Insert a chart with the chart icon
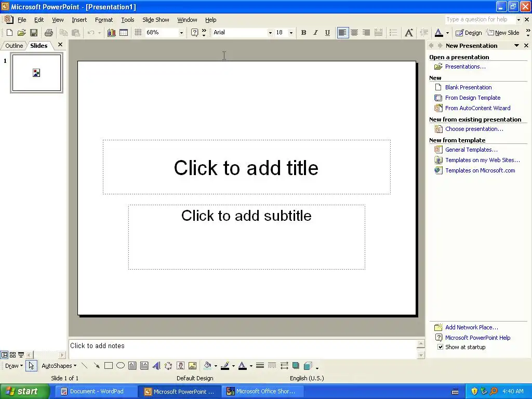The image size is (532, 399). coord(111,33)
